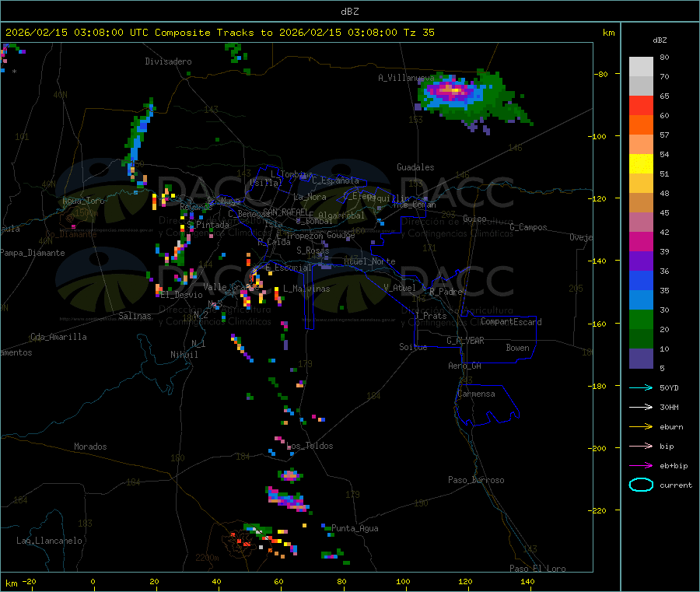
Task: Click the '0' tick on the bottom km axis
Action: (x=93, y=581)
